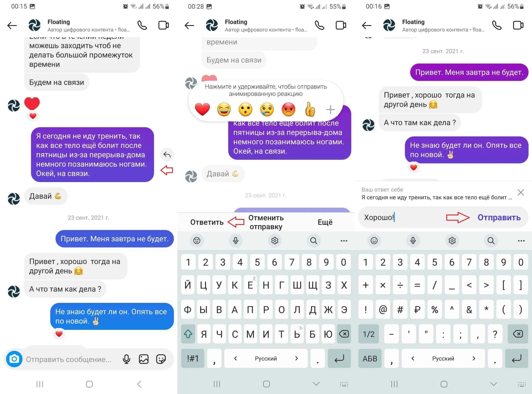Dismiss the reply preview with X
The image size is (532, 394).
(521, 192)
